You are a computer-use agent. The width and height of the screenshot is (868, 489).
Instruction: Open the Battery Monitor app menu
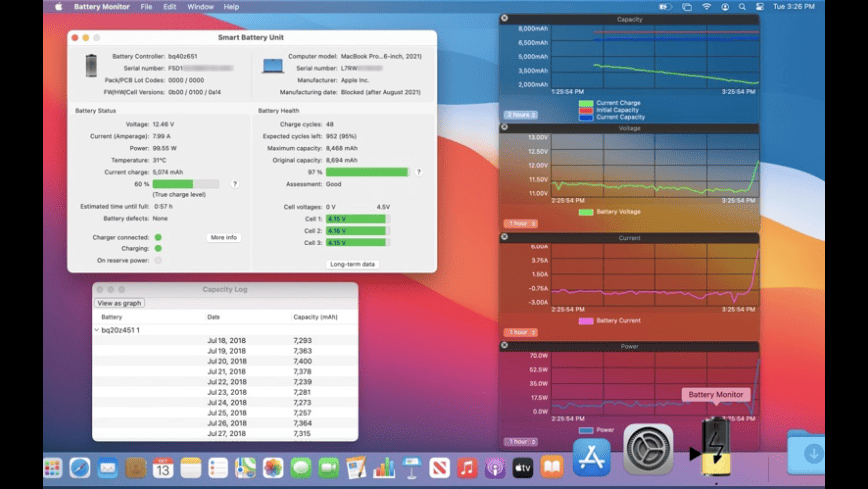pos(102,7)
